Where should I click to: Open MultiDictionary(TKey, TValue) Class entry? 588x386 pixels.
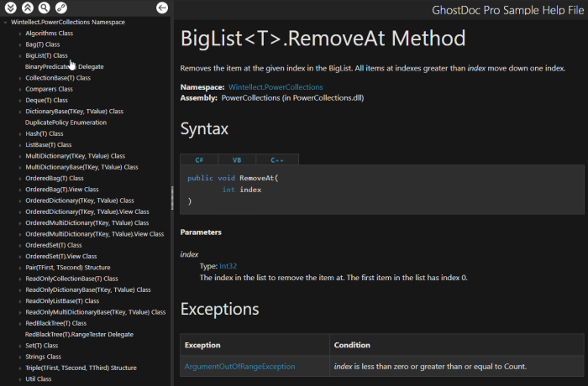(x=75, y=156)
